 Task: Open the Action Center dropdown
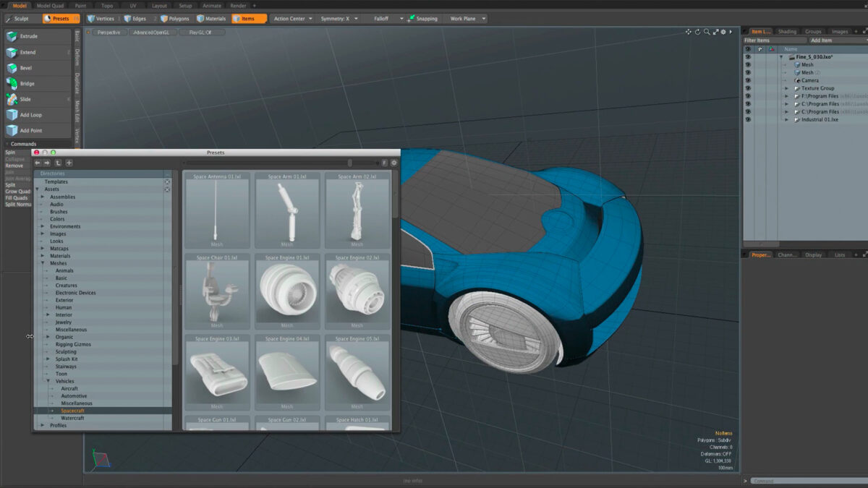[293, 19]
